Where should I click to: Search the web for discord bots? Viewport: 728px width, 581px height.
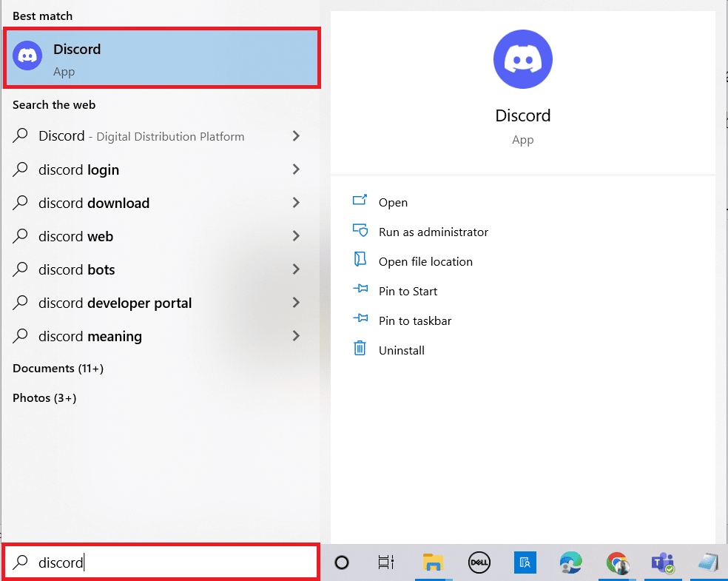(77, 270)
